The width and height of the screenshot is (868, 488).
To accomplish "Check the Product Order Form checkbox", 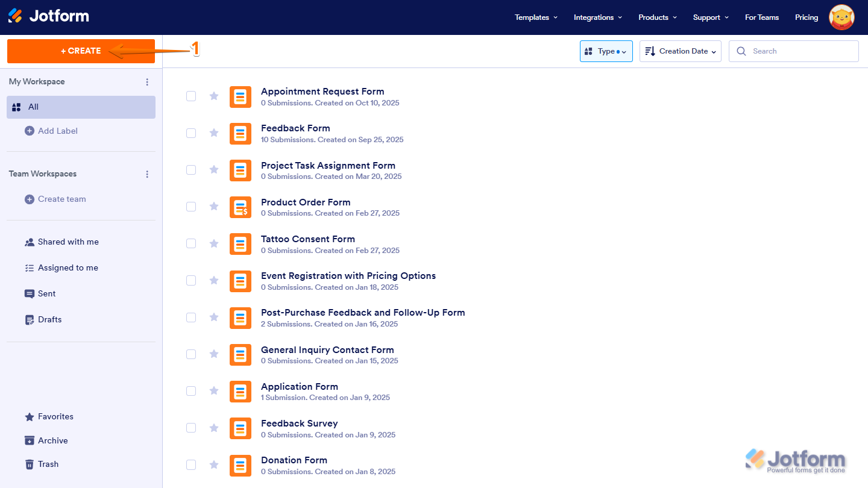I will (x=191, y=207).
